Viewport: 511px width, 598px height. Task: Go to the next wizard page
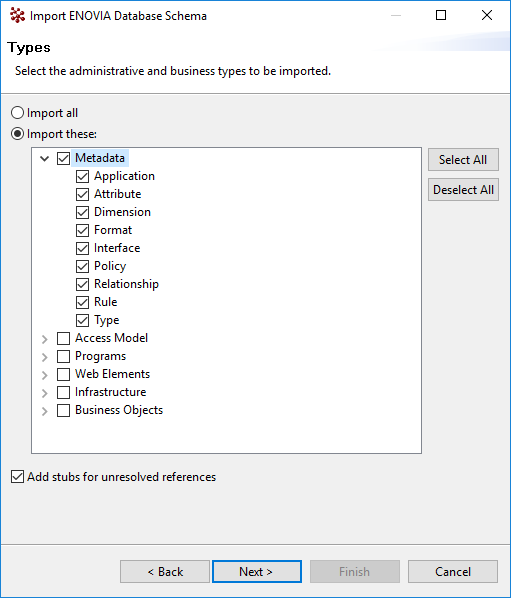coord(257,571)
